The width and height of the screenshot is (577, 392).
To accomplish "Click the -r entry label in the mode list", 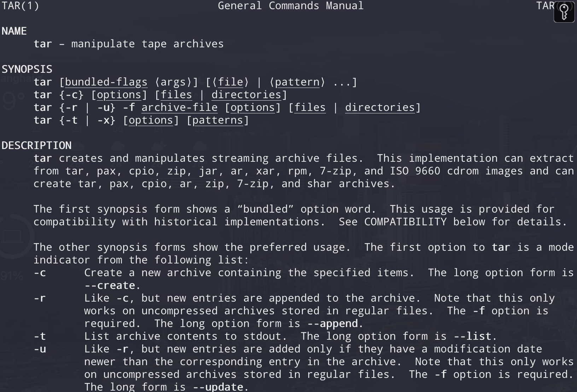I will click(x=40, y=298).
